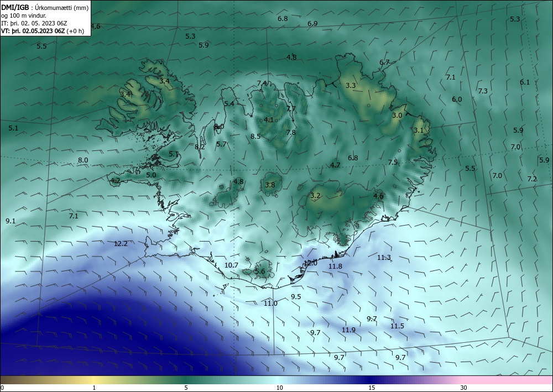The height and width of the screenshot is (392, 553).
Task: Click the 7.5 value on the map
Action: 393,163
